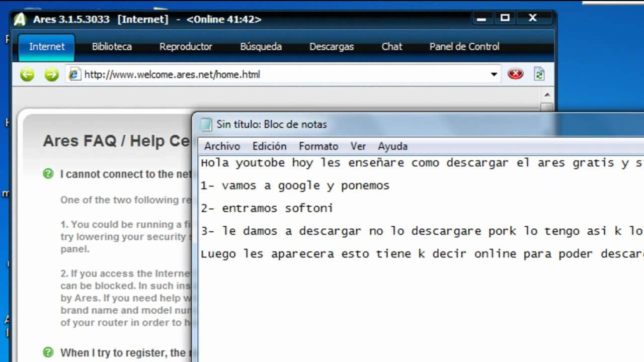Open the Formato menu in Notepad
This screenshot has width=644, height=362.
(x=318, y=146)
